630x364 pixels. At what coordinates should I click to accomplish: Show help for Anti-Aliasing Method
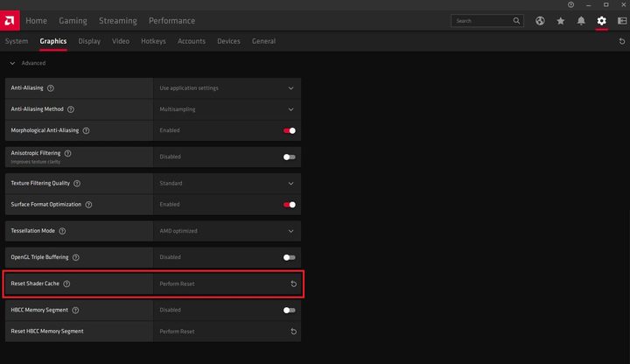[71, 109]
